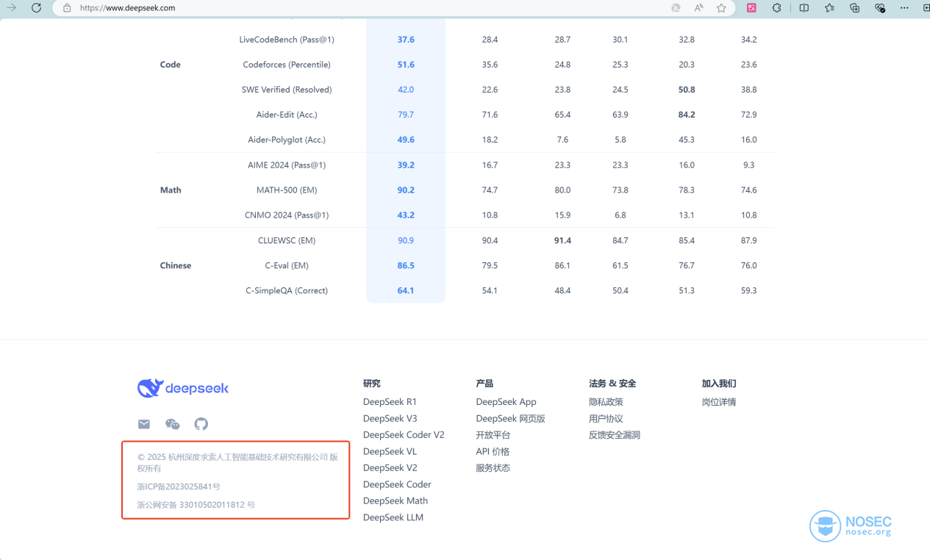Click the 浙ICP备2023025841号 link

(179, 487)
